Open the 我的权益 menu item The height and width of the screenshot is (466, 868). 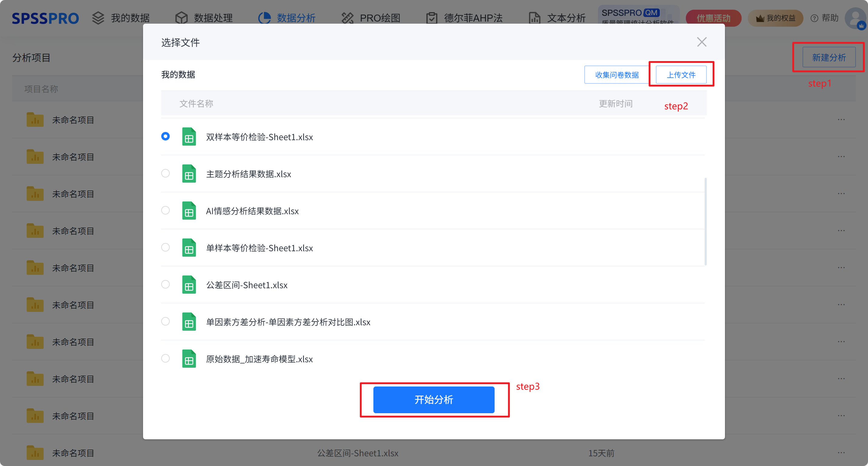pyautogui.click(x=775, y=18)
